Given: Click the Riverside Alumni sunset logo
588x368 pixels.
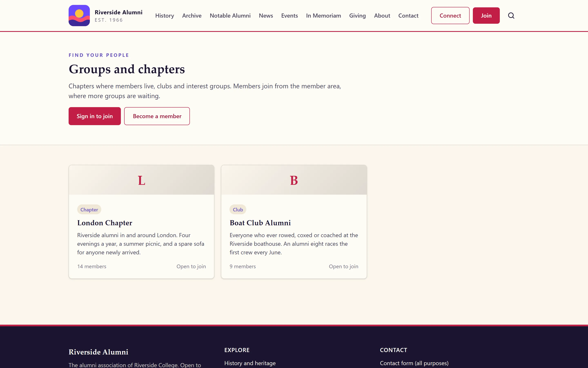Looking at the screenshot, I should 79,16.
